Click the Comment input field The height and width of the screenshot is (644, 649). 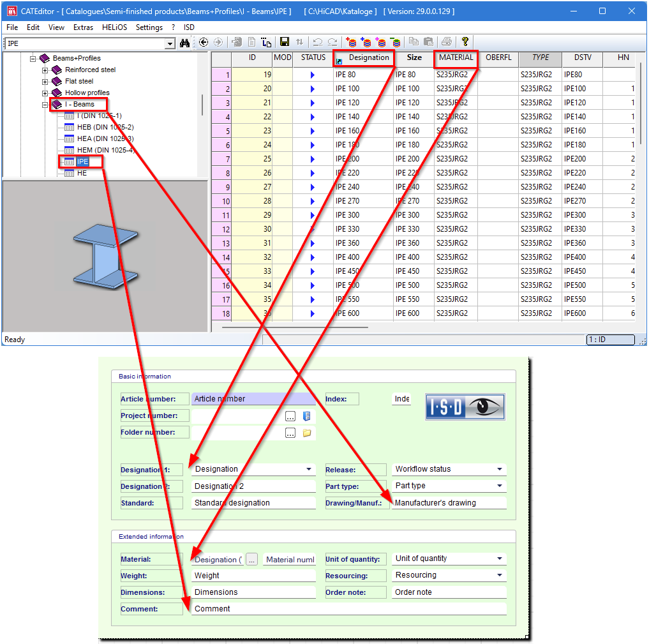click(x=349, y=609)
